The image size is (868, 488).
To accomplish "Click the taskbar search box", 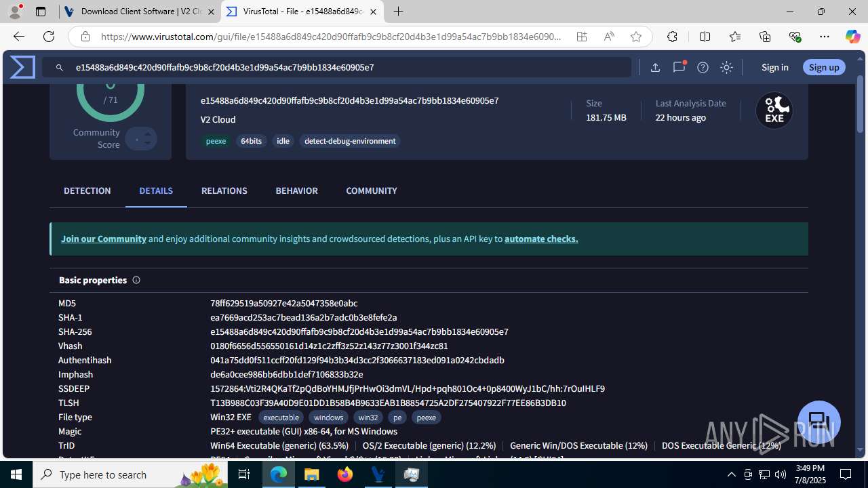I will click(x=130, y=474).
